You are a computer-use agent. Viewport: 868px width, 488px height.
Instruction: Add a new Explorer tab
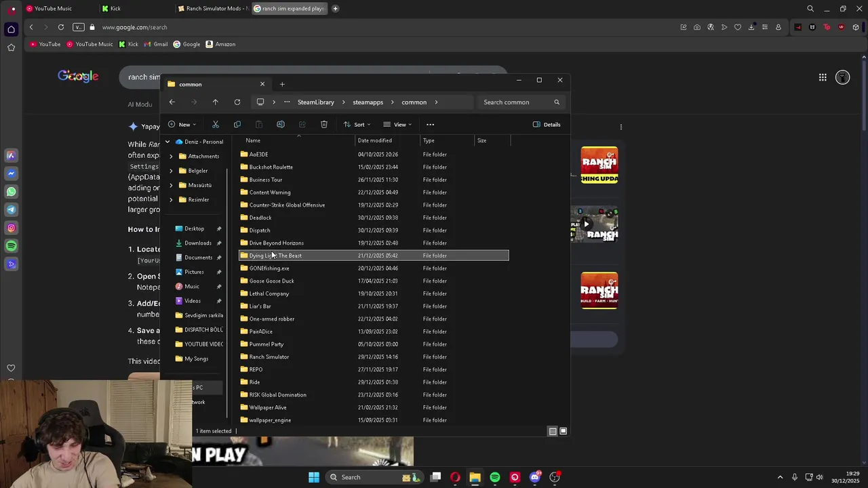pyautogui.click(x=282, y=84)
